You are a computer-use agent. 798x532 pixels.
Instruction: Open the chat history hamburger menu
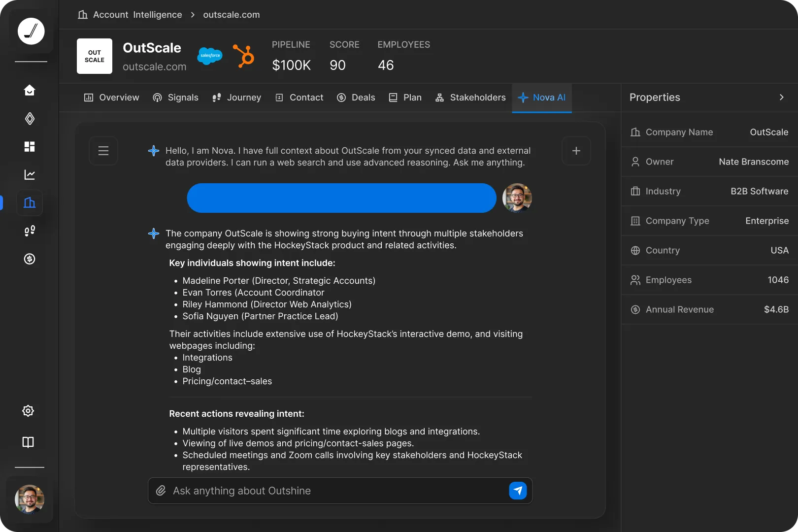point(103,151)
